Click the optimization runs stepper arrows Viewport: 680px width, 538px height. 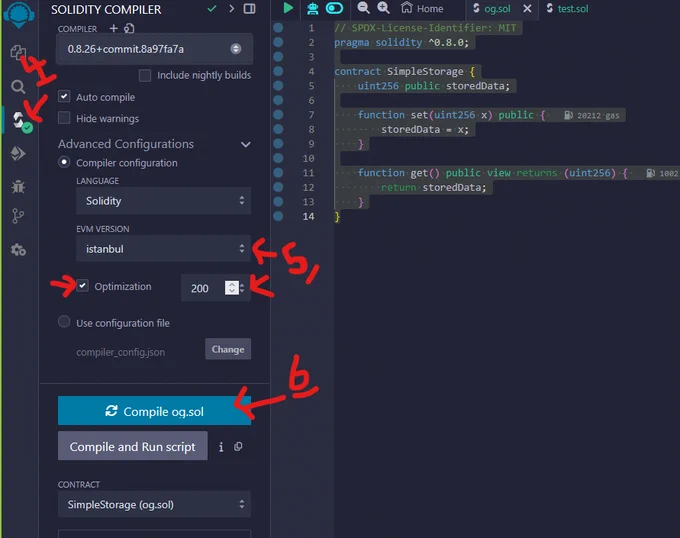click(234, 287)
